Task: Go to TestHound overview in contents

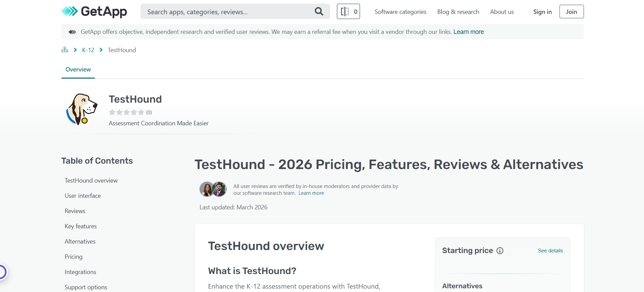Action: tap(91, 181)
